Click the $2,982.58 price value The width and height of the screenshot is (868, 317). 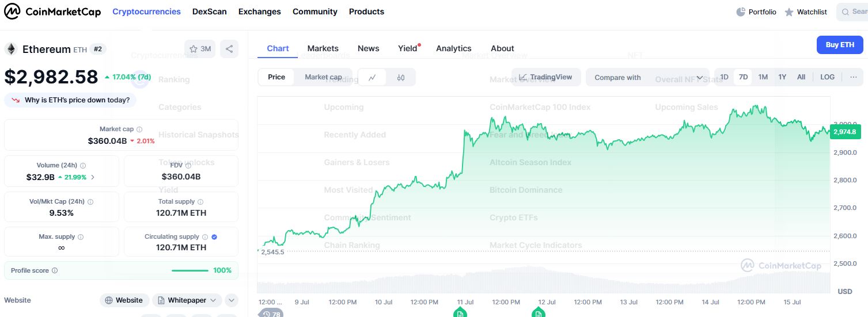51,77
